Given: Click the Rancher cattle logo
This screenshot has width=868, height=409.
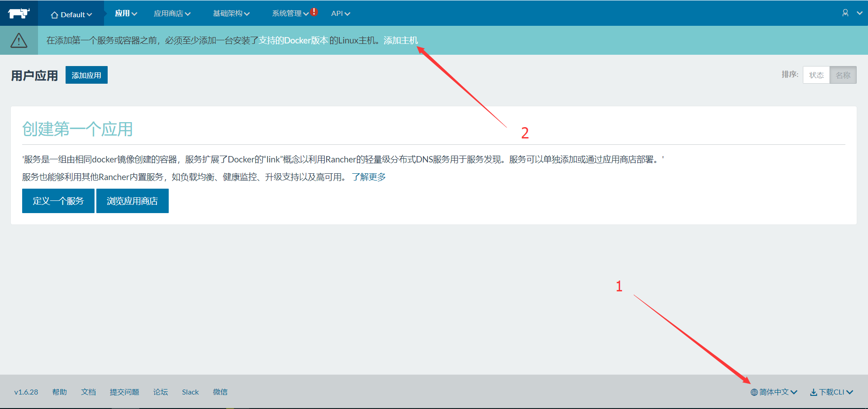Looking at the screenshot, I should point(18,13).
